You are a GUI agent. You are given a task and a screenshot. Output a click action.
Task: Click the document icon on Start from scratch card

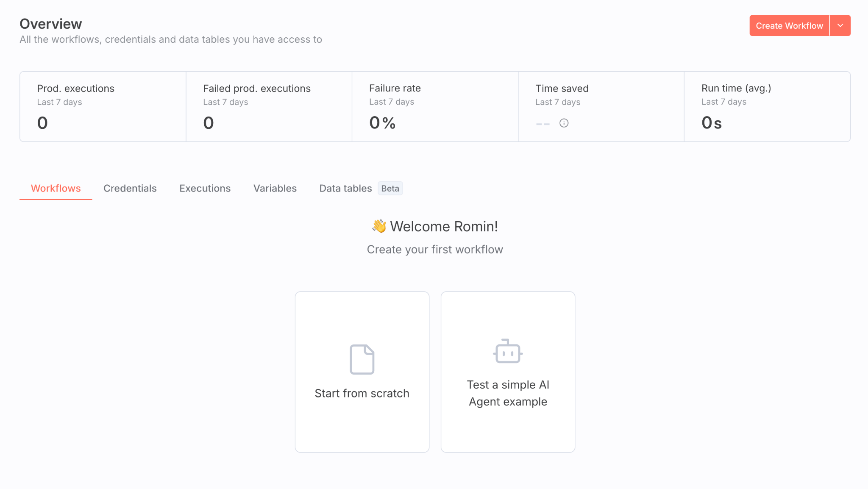[362, 359]
